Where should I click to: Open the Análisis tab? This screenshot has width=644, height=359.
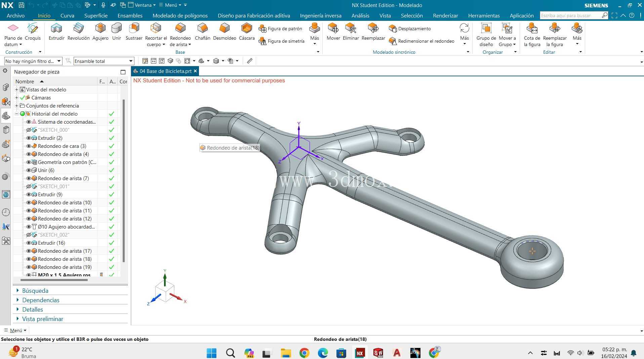[x=360, y=15]
